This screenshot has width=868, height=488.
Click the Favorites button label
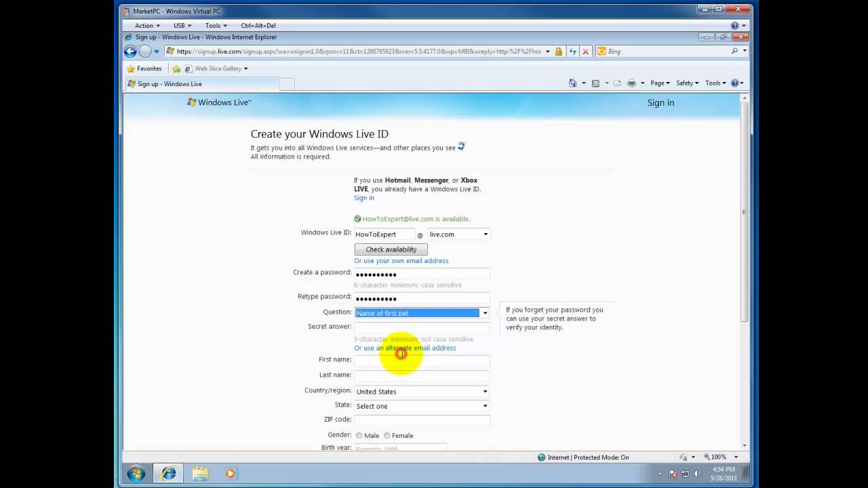tap(149, 68)
